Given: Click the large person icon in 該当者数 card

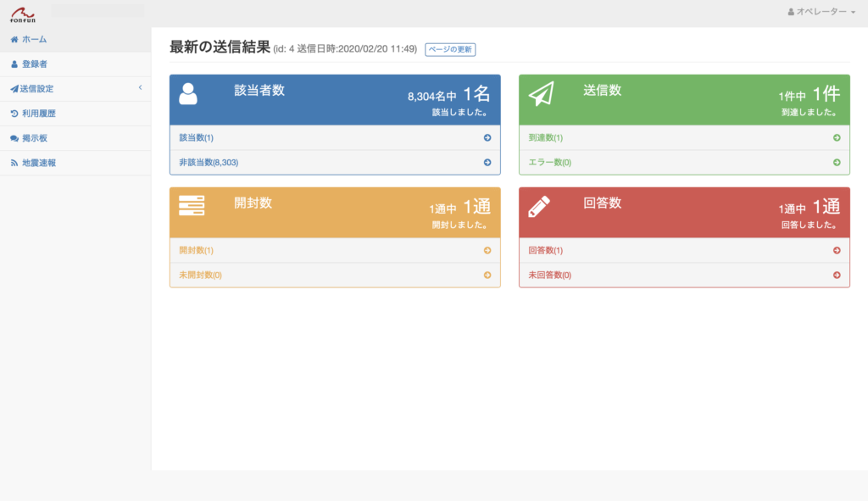Looking at the screenshot, I should click(188, 93).
